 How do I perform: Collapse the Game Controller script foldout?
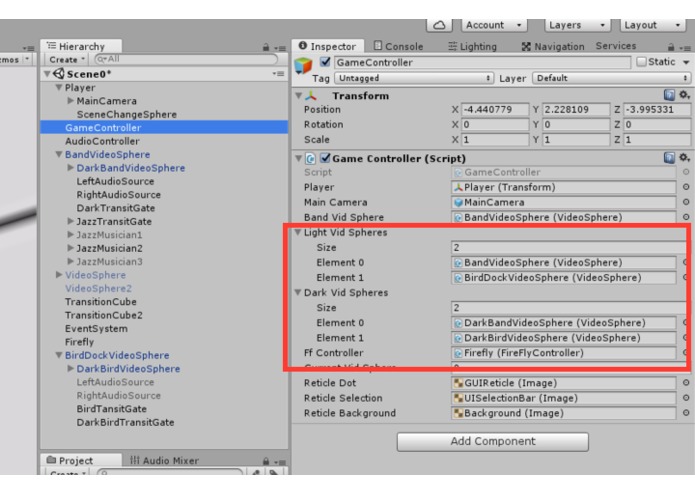[299, 158]
